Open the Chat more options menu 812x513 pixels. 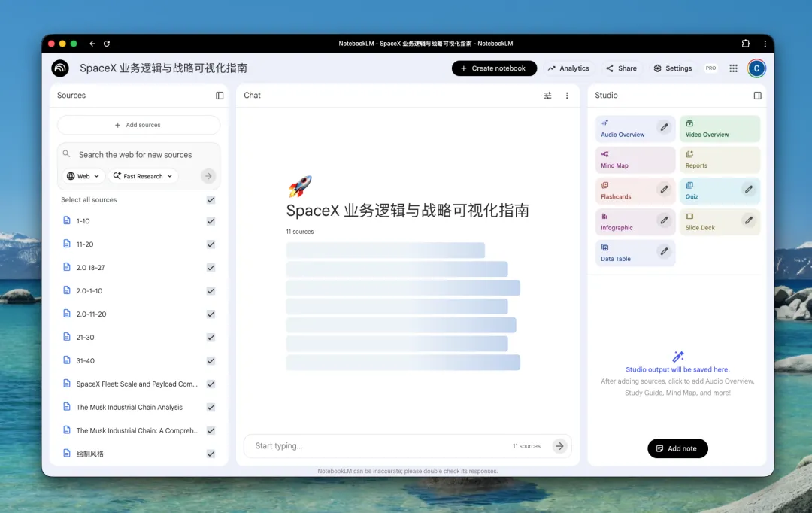click(567, 96)
